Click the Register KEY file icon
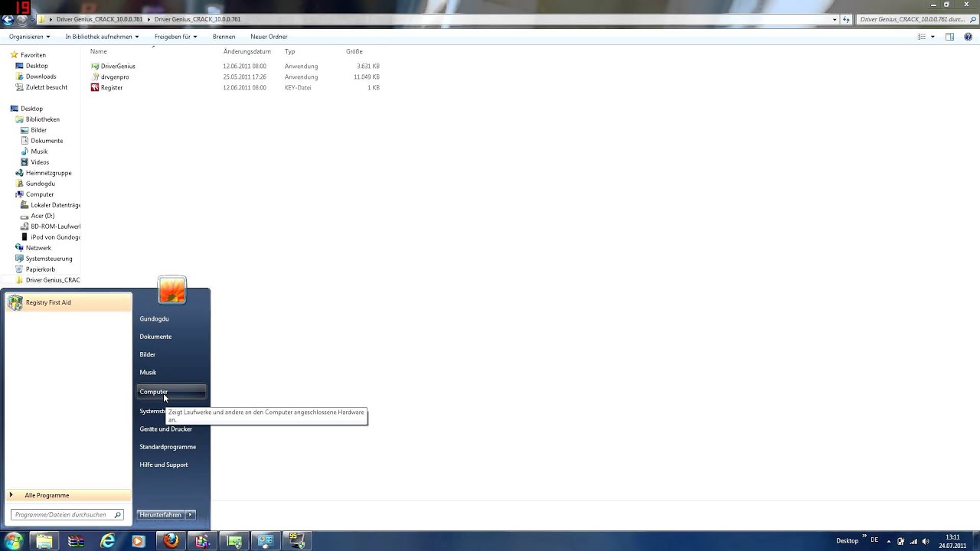The image size is (980, 551). pyautogui.click(x=95, y=88)
